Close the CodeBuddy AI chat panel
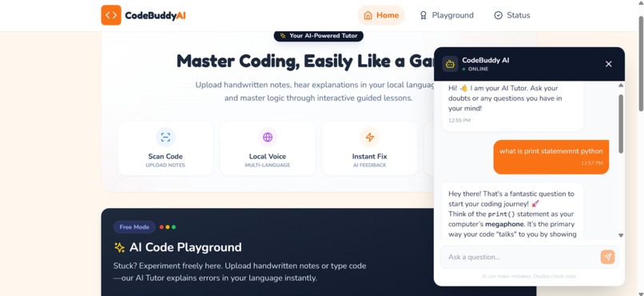The width and height of the screenshot is (644, 296). click(x=609, y=64)
